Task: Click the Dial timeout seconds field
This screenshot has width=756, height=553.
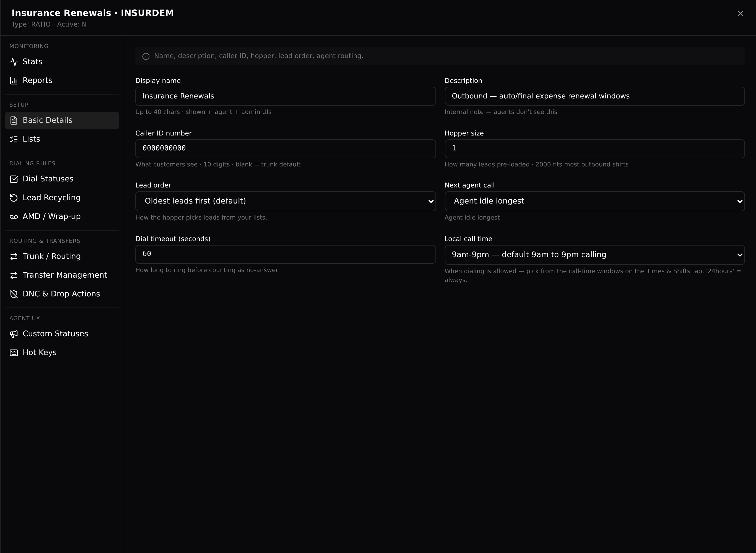Action: click(x=285, y=254)
